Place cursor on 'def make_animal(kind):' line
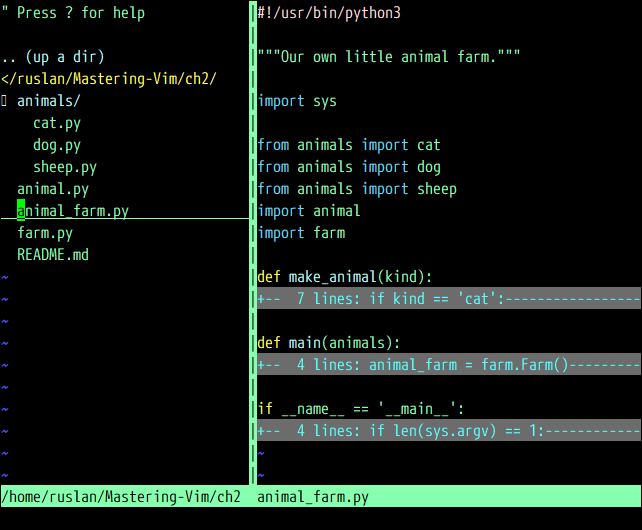Screen dimensions: 642x530 point(344,277)
